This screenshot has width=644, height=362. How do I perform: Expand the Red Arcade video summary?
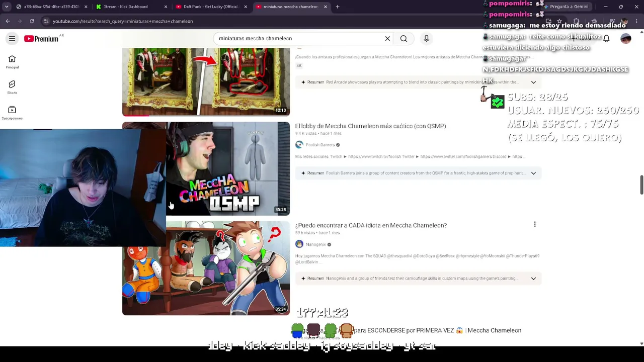coord(533,82)
